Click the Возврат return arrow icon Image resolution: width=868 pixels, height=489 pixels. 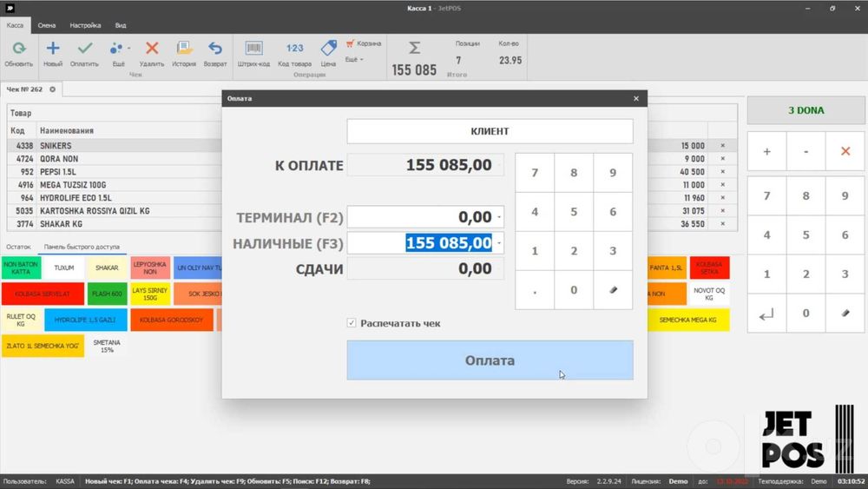(x=214, y=49)
